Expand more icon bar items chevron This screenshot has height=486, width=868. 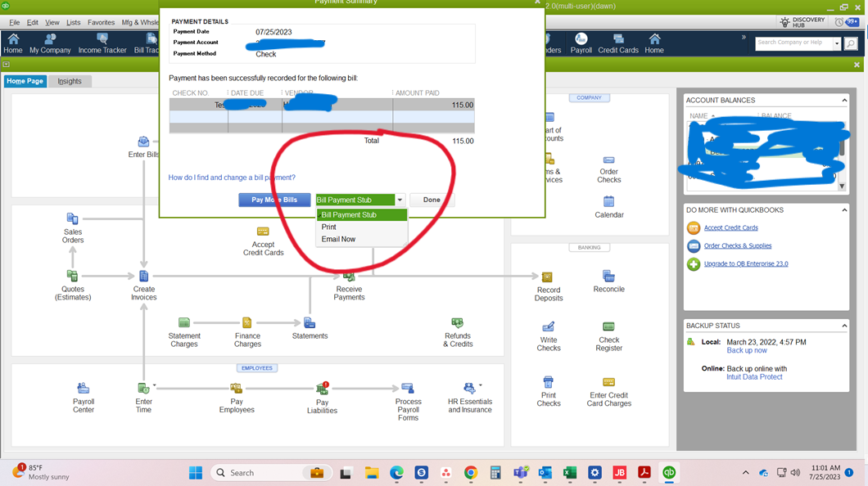(x=744, y=38)
